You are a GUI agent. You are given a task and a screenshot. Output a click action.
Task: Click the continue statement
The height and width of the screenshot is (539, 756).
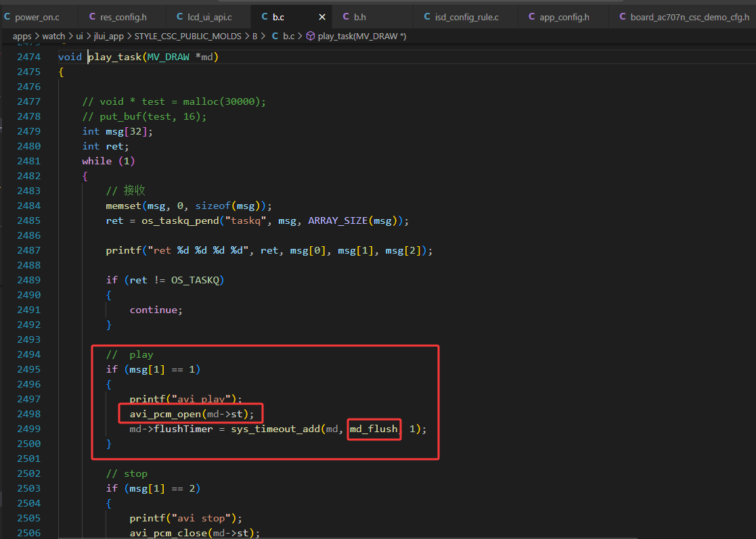(154, 310)
